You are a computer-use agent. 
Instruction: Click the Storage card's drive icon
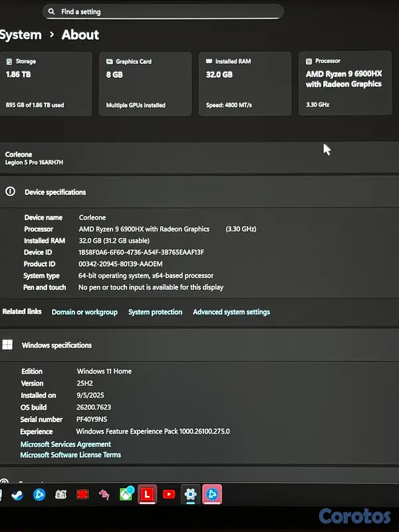9,61
